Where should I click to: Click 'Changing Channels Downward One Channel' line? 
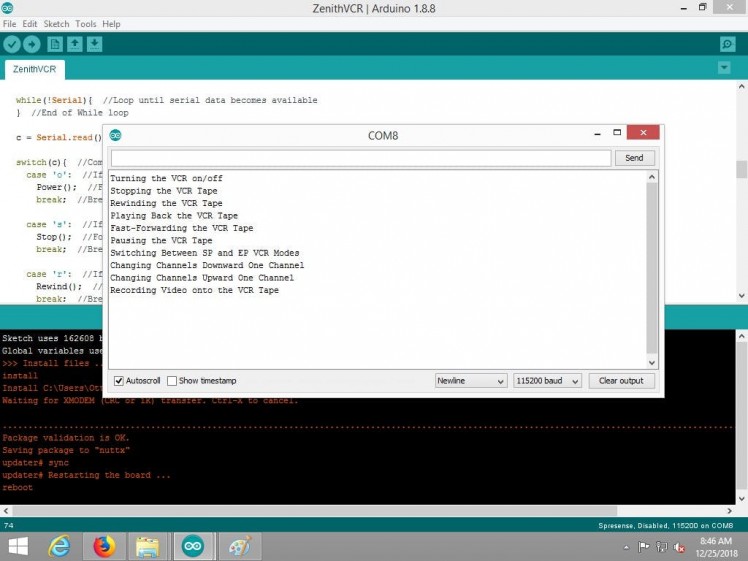click(x=207, y=265)
